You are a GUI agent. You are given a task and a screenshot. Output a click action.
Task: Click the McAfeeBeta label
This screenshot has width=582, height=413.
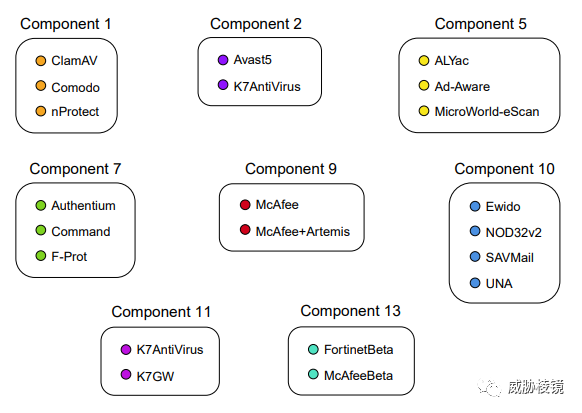pos(359,376)
